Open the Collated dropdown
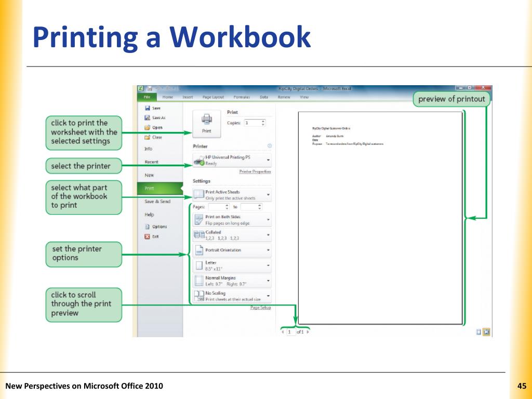Screen dimensions: 532x399 [x=232, y=235]
